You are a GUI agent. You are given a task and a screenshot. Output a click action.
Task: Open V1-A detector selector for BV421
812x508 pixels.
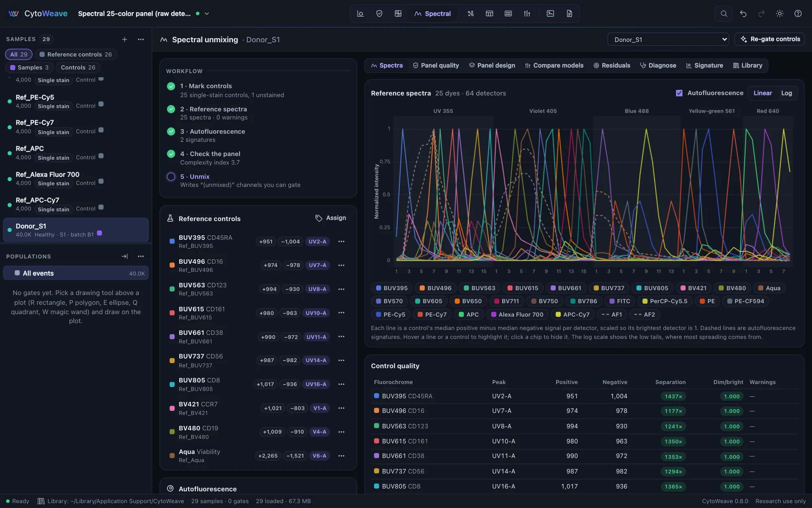point(320,408)
